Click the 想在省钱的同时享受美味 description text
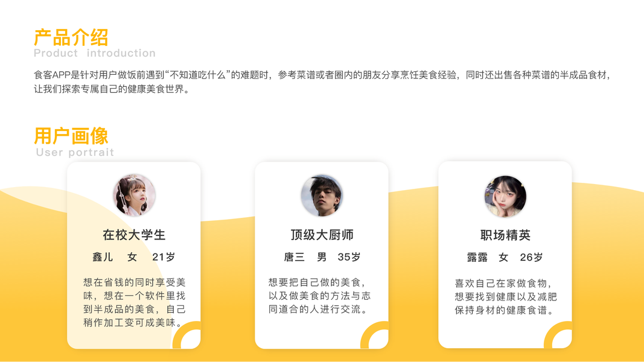 click(135, 302)
